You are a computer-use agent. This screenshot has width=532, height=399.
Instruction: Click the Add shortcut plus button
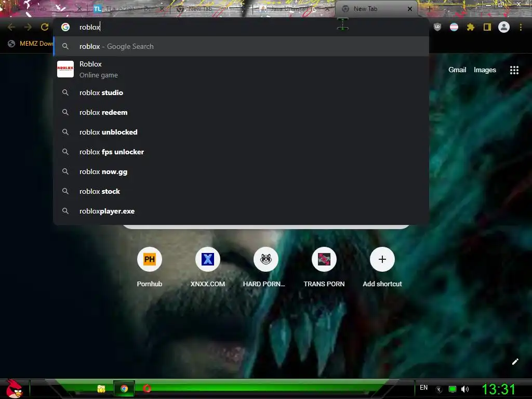(382, 259)
